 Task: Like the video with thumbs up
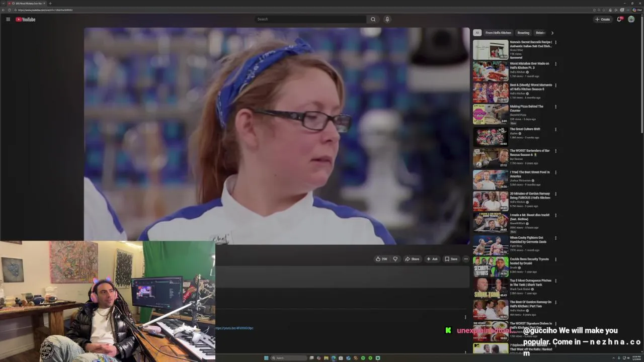(381, 259)
